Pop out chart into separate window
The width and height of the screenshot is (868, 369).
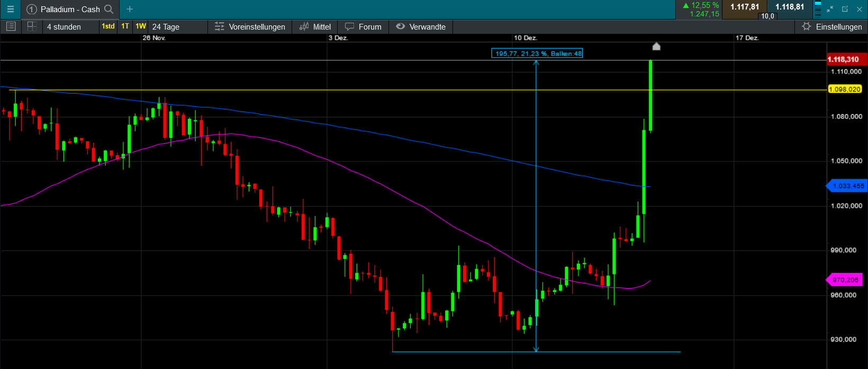point(845,9)
